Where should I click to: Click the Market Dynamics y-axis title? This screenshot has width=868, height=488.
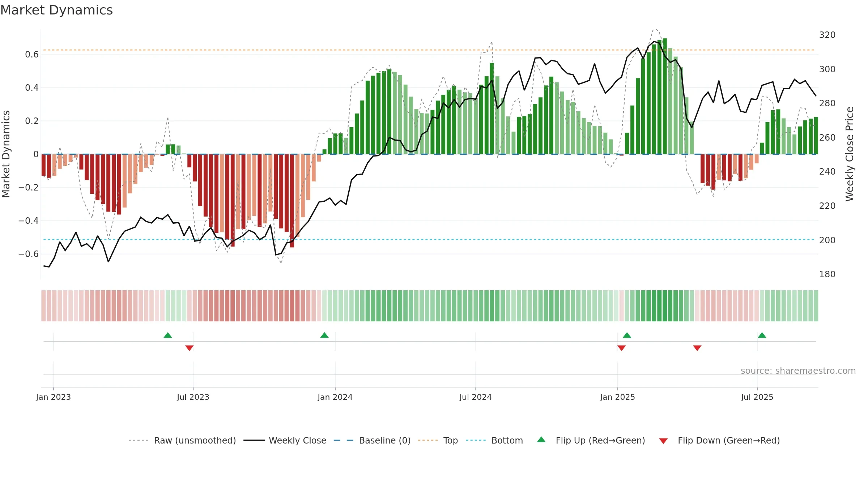(6, 154)
